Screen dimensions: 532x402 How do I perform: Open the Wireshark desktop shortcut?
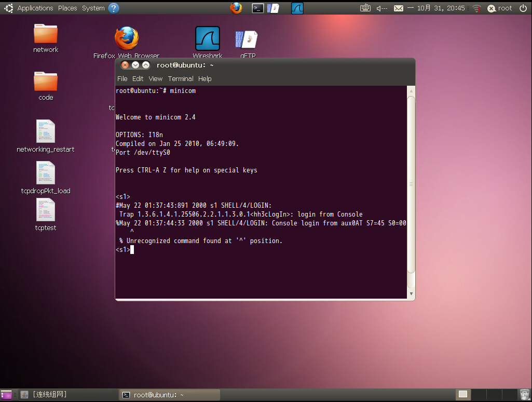pyautogui.click(x=208, y=39)
